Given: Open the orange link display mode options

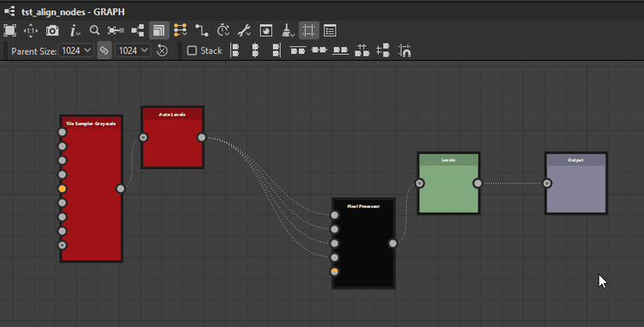Looking at the screenshot, I should coord(180,30).
